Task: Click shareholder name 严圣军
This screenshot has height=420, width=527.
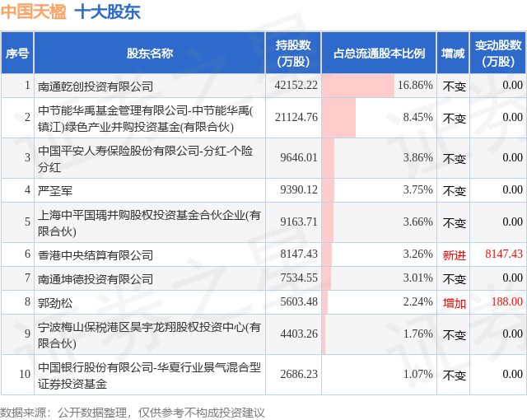Action: pos(55,191)
